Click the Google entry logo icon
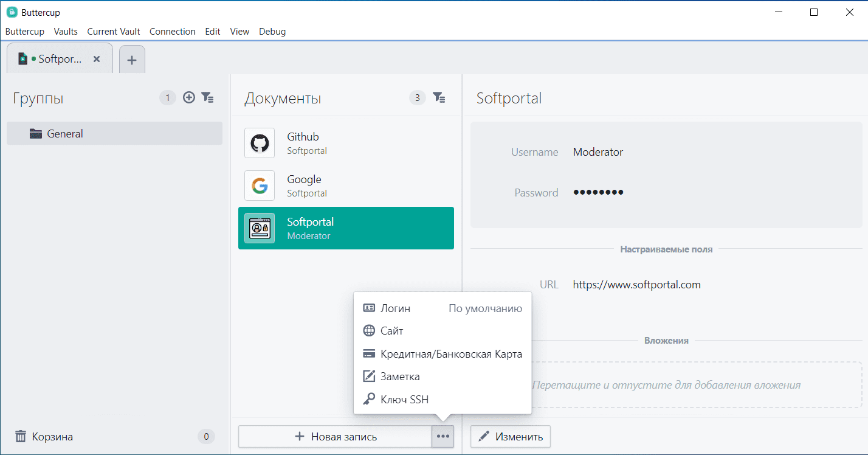 [260, 186]
